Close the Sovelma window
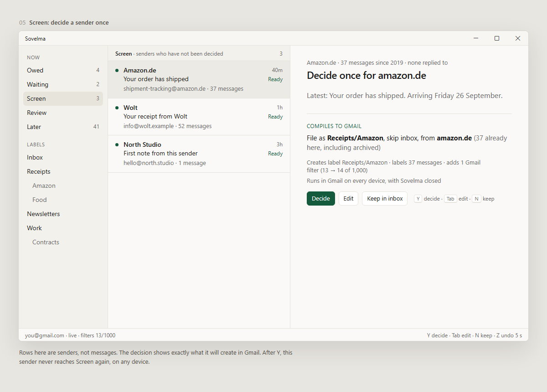Image resolution: width=547 pixels, height=392 pixels. [518, 38]
